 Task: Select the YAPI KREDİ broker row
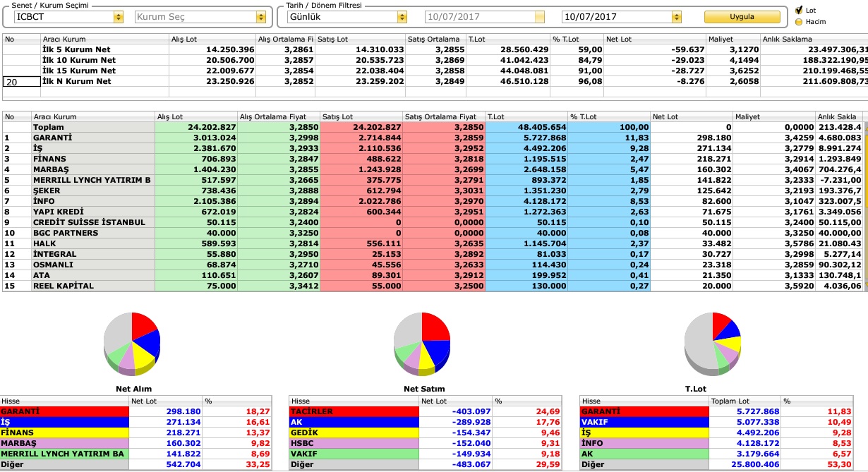tap(433, 212)
